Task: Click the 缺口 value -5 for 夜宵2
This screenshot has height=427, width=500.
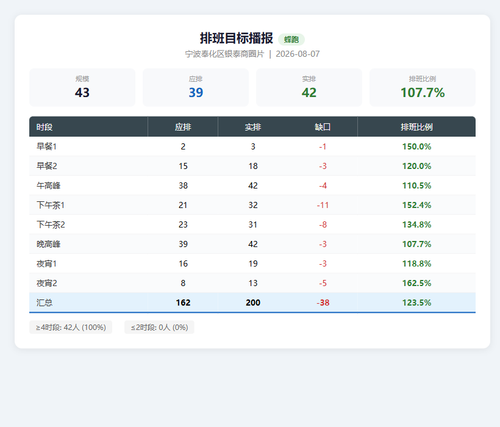Action: coord(323,283)
